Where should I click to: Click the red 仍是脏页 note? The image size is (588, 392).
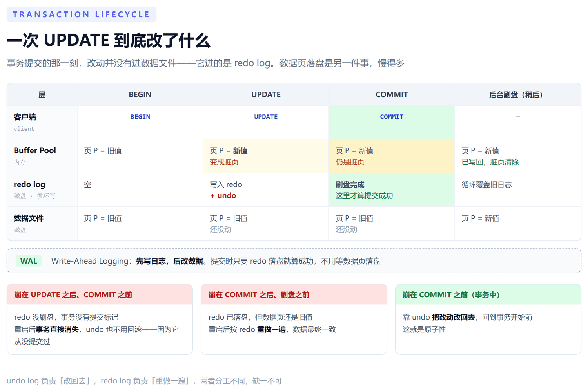350,162
